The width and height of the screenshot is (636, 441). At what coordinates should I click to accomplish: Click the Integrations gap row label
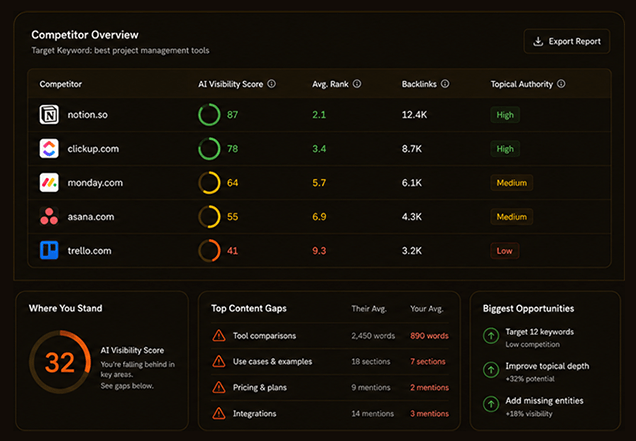click(x=254, y=414)
